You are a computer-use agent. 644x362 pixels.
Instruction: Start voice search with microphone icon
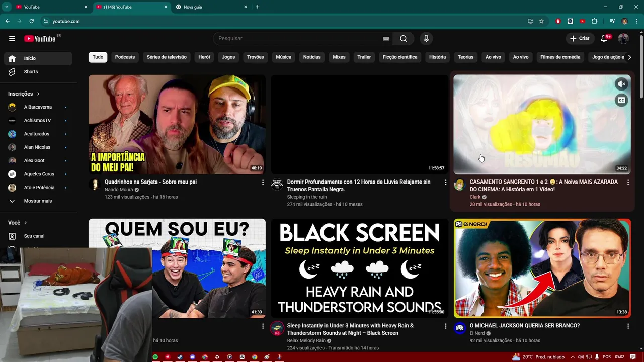pyautogui.click(x=426, y=39)
